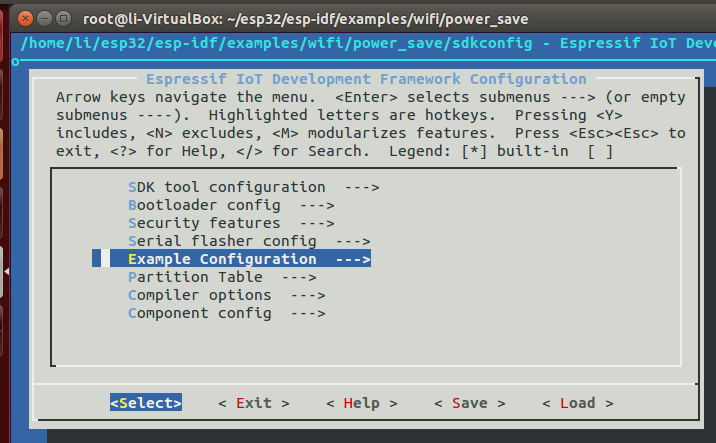Viewport: 716px width, 443px height.
Task: Click the Load button
Action: point(578,403)
